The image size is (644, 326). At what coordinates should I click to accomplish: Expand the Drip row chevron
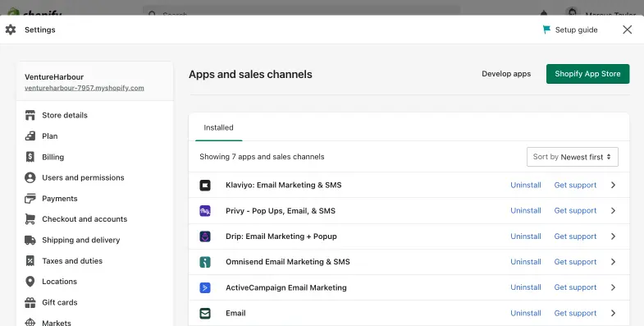pyautogui.click(x=613, y=236)
